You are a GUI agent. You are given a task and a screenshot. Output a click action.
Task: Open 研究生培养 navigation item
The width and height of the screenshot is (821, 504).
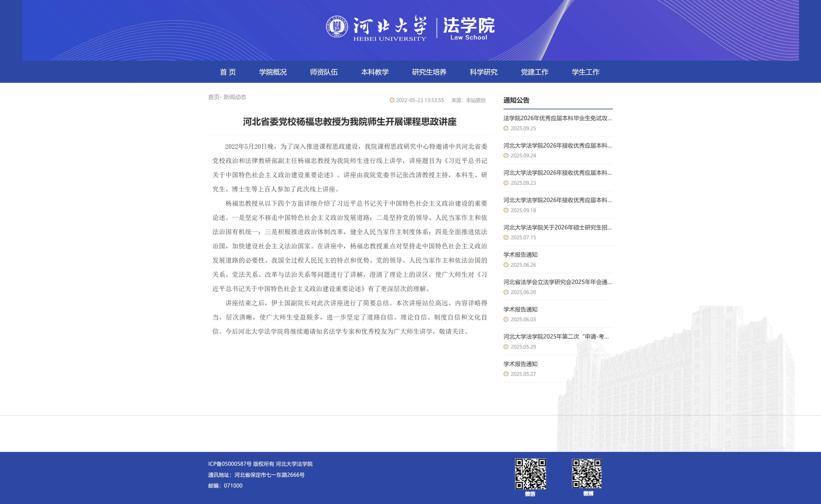(429, 72)
